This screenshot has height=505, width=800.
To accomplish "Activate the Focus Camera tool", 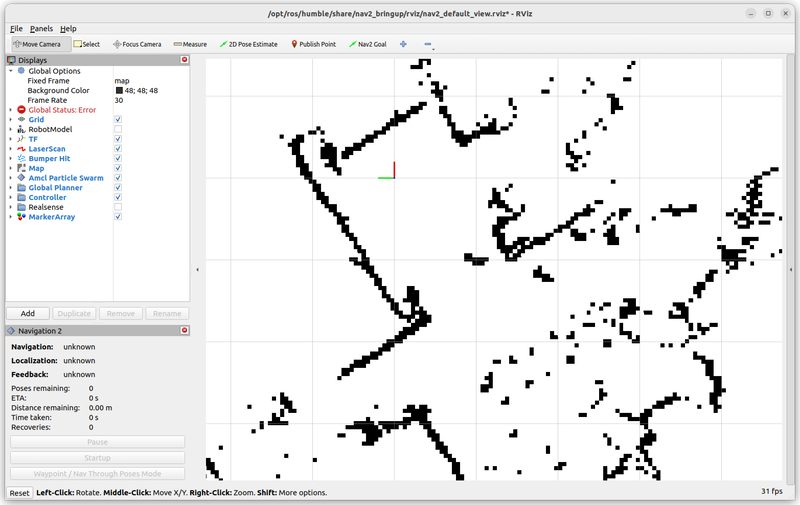I will pos(137,44).
